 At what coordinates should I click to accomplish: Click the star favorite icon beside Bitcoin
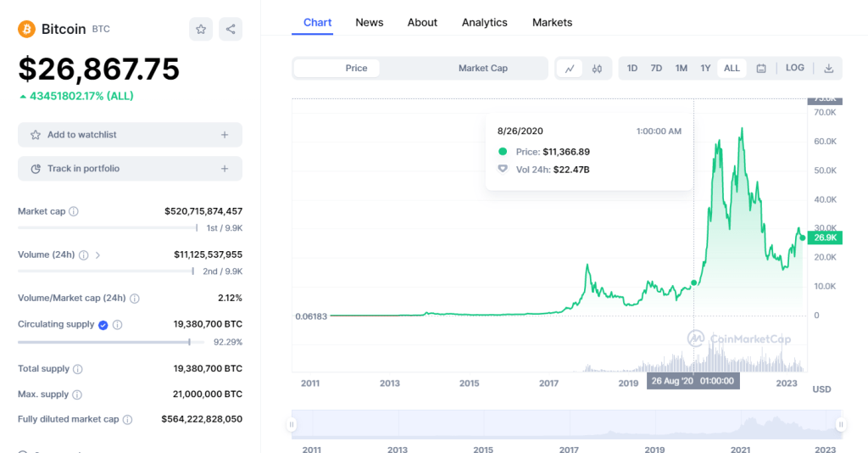click(201, 30)
